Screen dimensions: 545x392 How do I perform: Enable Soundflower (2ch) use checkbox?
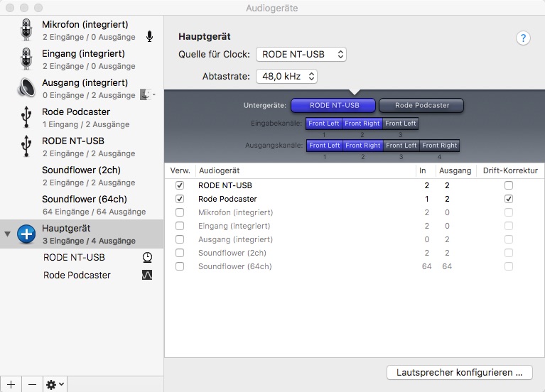pos(180,253)
